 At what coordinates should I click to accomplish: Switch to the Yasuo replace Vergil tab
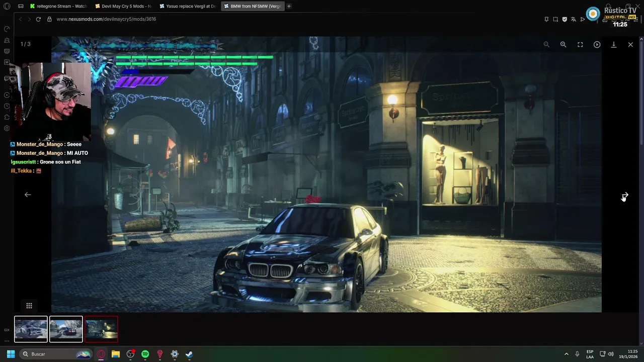pos(187,6)
